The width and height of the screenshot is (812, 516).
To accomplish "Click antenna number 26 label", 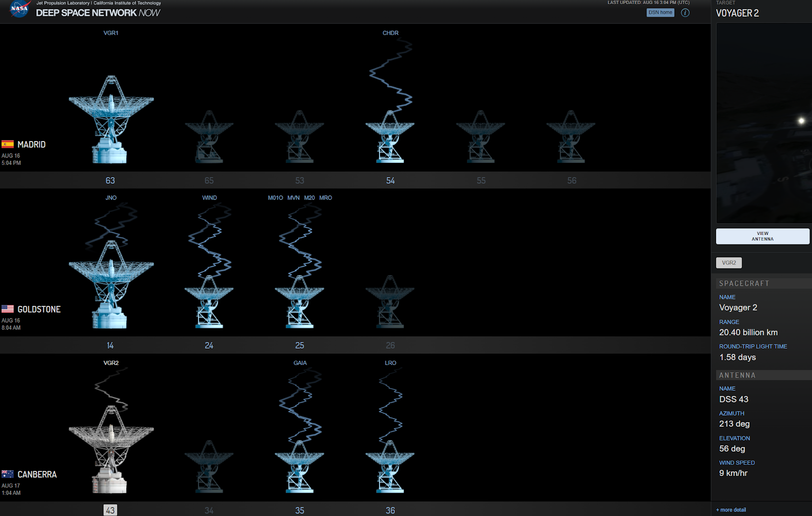I will pyautogui.click(x=390, y=346).
